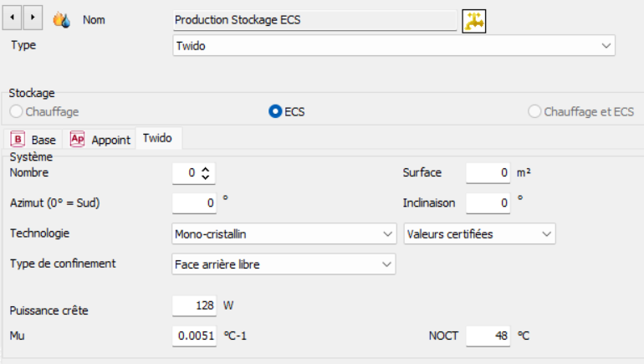
Task: Select the ECS storage radio button
Action: [x=274, y=111]
